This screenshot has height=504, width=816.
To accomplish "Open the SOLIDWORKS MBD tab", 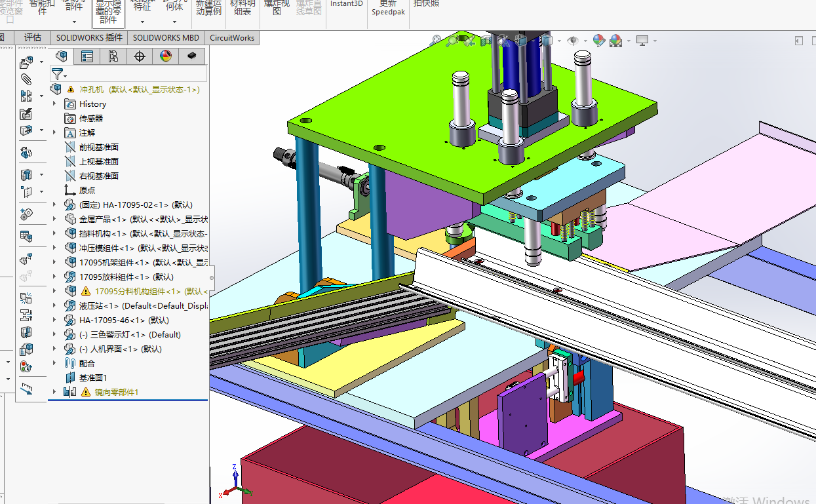I will [166, 38].
